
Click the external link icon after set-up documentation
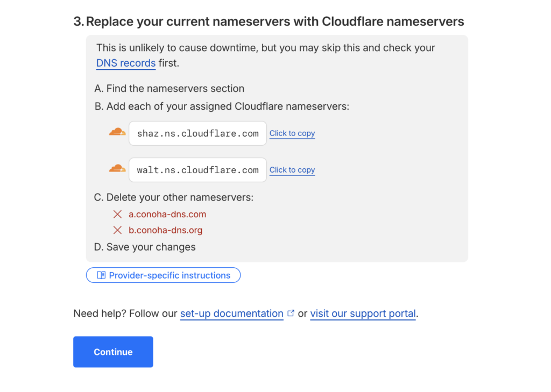click(x=291, y=313)
